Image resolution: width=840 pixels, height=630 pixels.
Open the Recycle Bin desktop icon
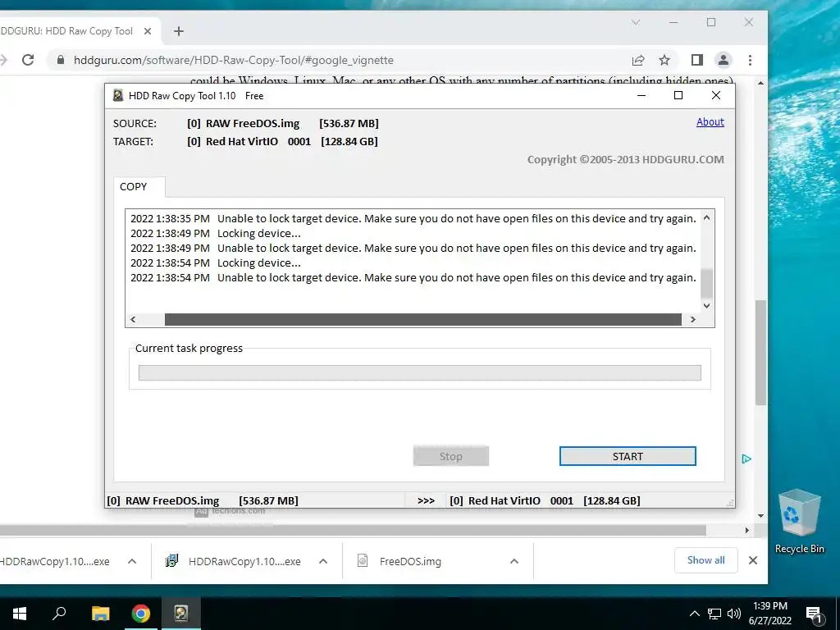coord(799,521)
